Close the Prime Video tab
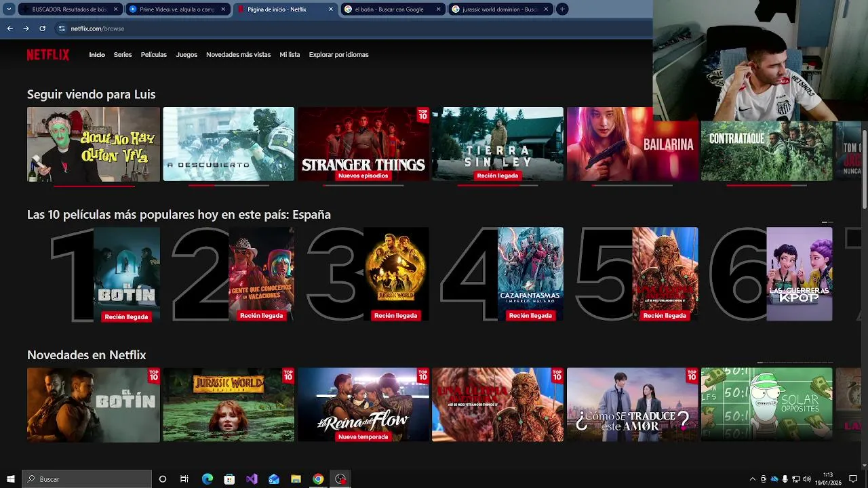868x488 pixels. point(223,9)
